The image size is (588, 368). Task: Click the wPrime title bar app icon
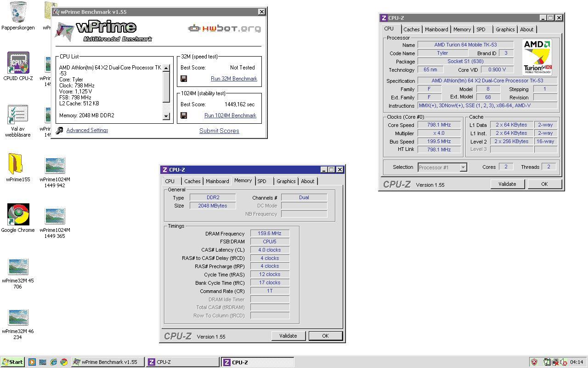click(57, 11)
